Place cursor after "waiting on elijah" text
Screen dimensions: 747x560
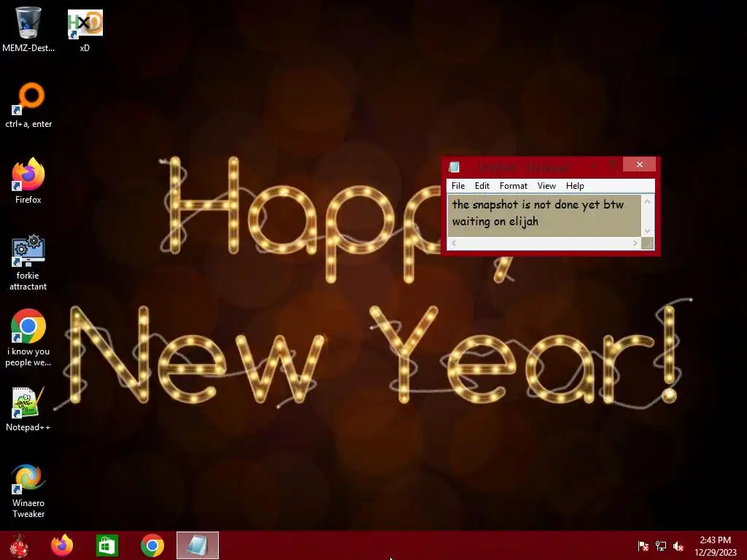[x=541, y=222]
